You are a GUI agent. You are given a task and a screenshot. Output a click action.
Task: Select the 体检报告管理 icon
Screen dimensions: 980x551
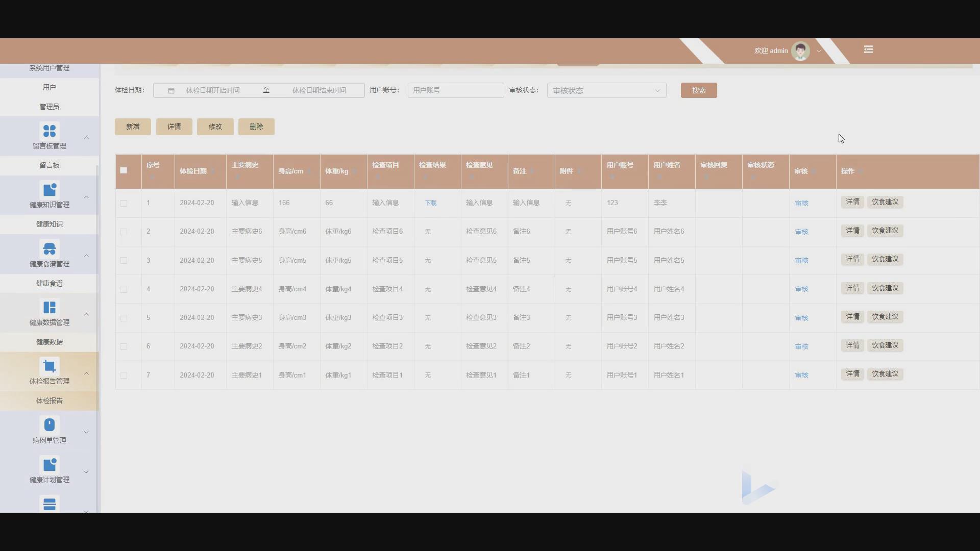pyautogui.click(x=50, y=365)
